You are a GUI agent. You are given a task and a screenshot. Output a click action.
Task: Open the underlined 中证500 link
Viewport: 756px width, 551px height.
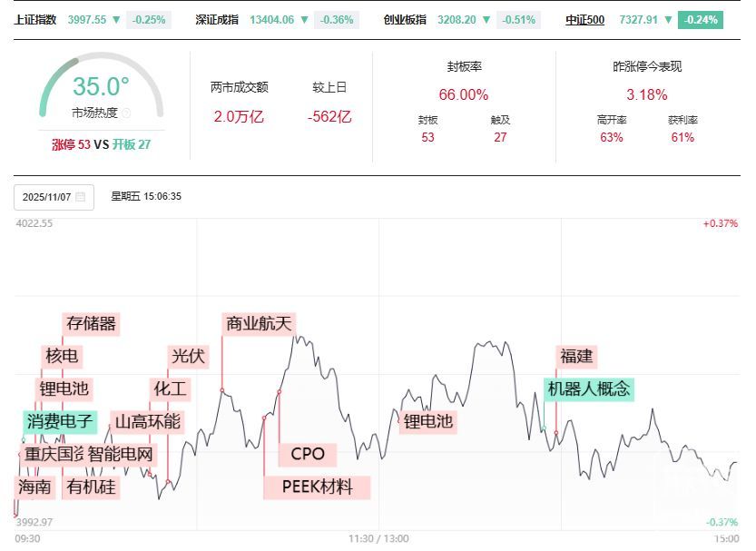pyautogui.click(x=584, y=19)
